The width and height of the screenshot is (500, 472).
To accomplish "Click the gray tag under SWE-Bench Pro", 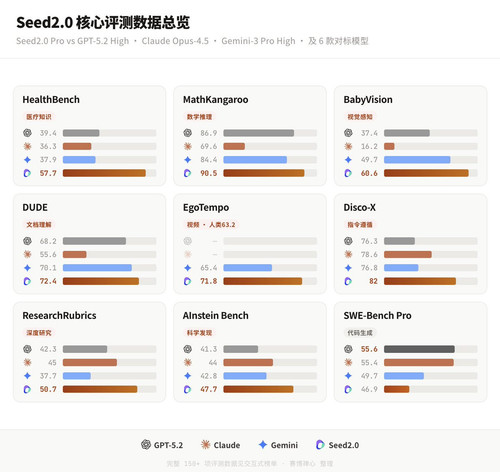I will tap(360, 333).
